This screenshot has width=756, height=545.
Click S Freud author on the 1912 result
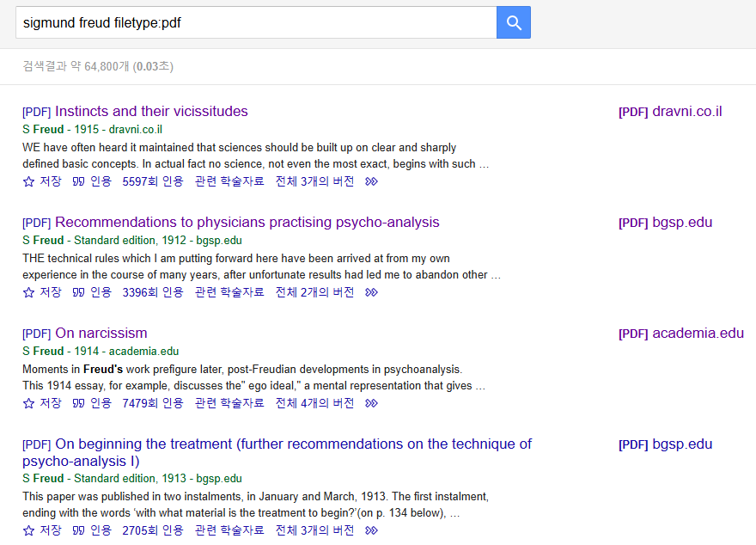43,240
